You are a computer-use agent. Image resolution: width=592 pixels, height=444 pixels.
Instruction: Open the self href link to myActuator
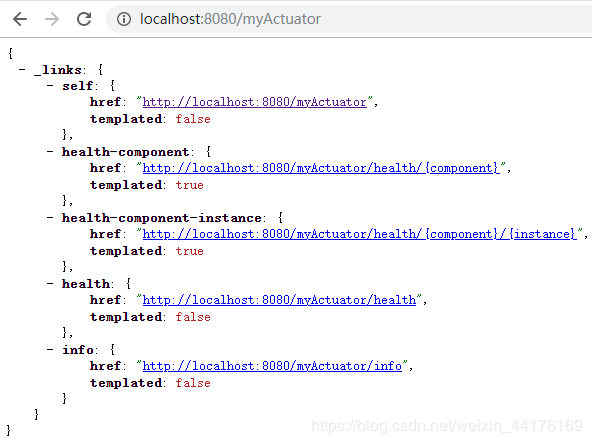[x=254, y=102]
